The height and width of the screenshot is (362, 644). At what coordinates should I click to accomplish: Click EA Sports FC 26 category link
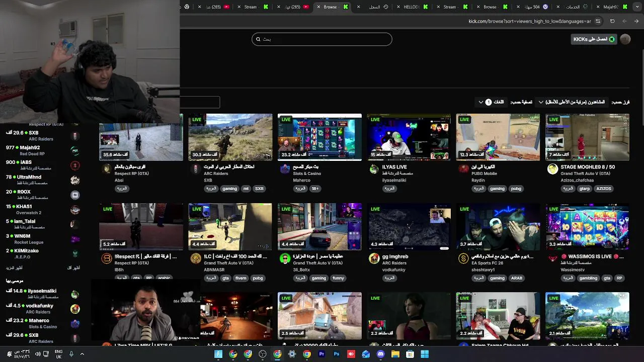(x=489, y=263)
